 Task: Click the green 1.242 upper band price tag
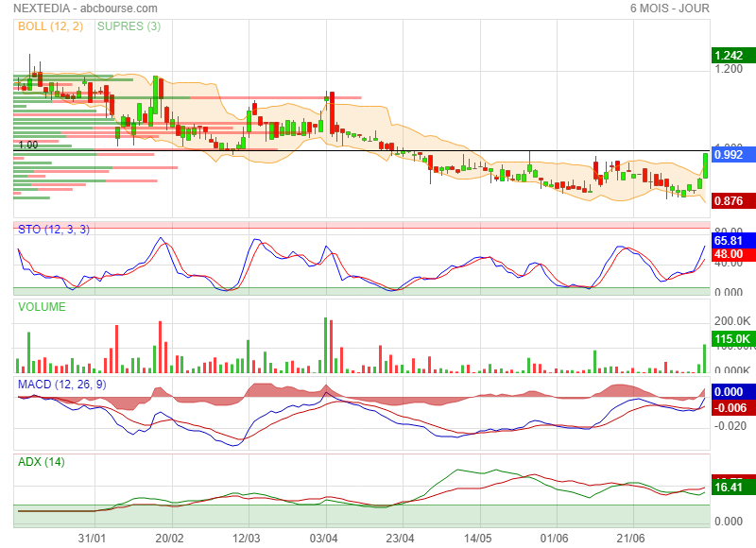point(729,56)
